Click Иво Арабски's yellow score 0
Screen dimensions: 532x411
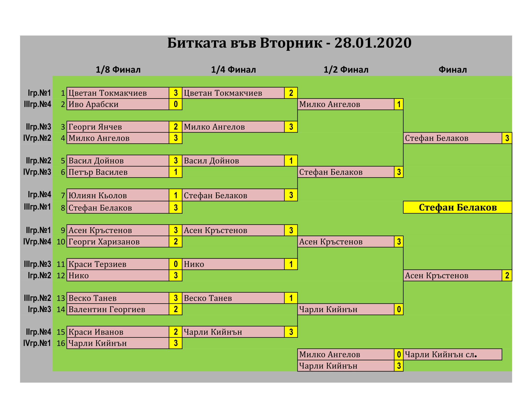tap(175, 104)
